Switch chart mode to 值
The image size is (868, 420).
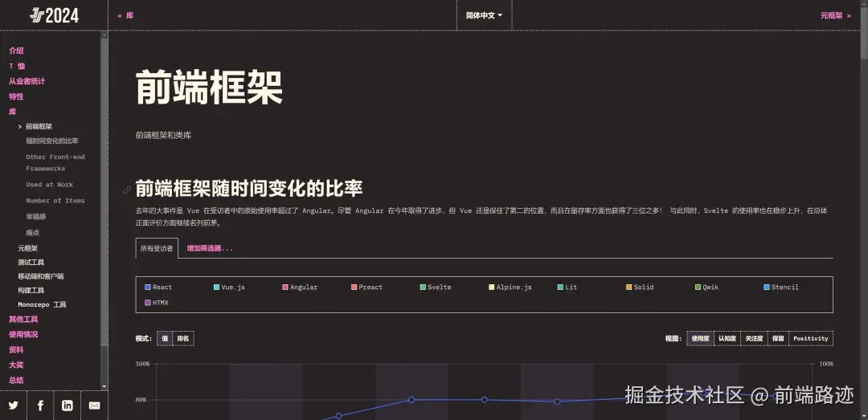(165, 339)
